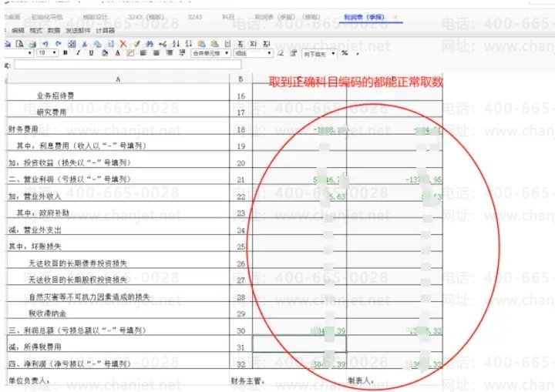Sort descending with Z-A icon
Viewport: 555px width, 392px height.
click(x=189, y=44)
